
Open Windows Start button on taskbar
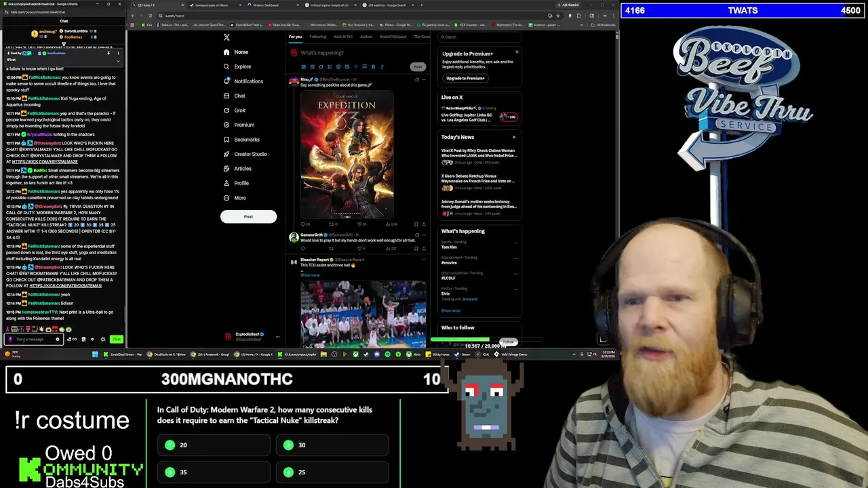click(x=95, y=354)
